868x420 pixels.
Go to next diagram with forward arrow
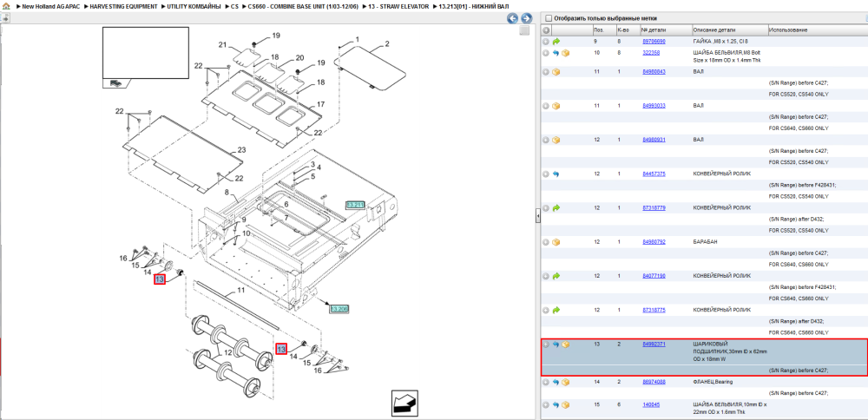(x=526, y=18)
